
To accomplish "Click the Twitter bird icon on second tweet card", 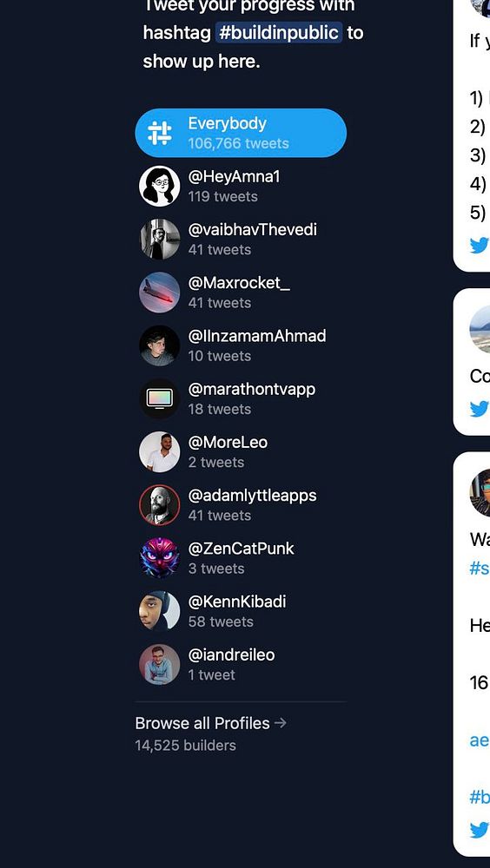I will [x=480, y=409].
